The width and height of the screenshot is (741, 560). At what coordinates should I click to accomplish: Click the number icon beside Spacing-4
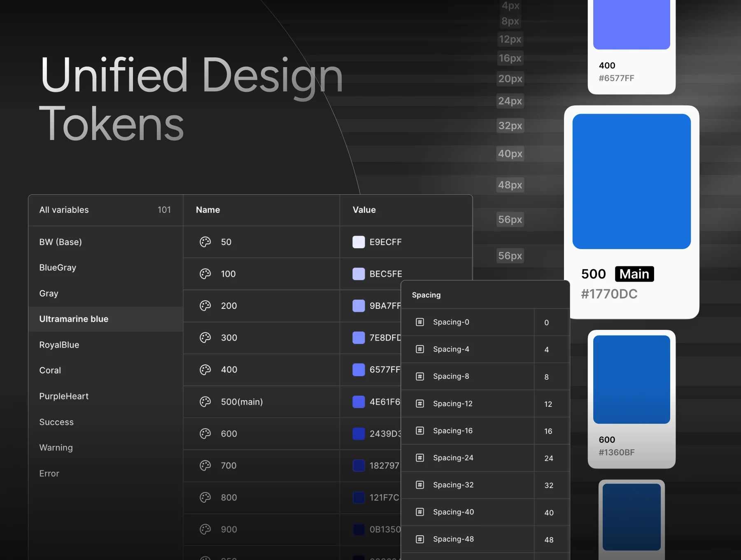pyautogui.click(x=420, y=349)
